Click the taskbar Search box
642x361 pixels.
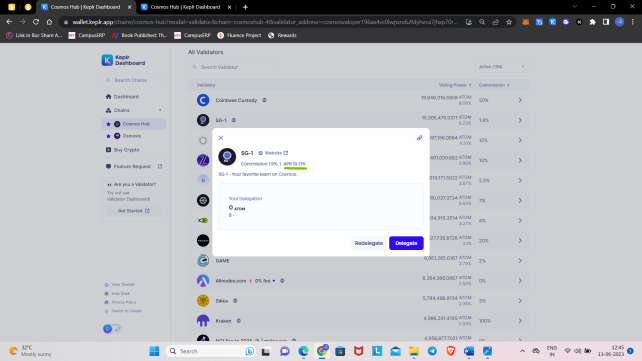(210, 351)
